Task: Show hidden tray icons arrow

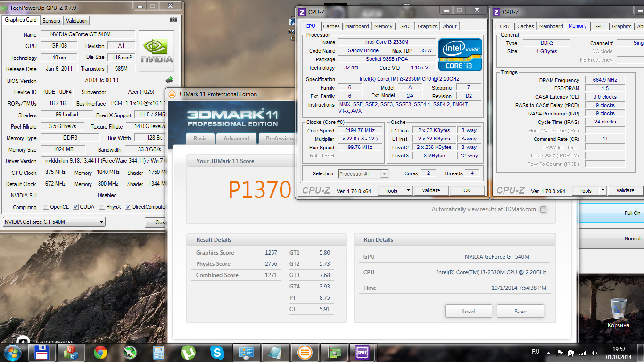Action: (548, 353)
